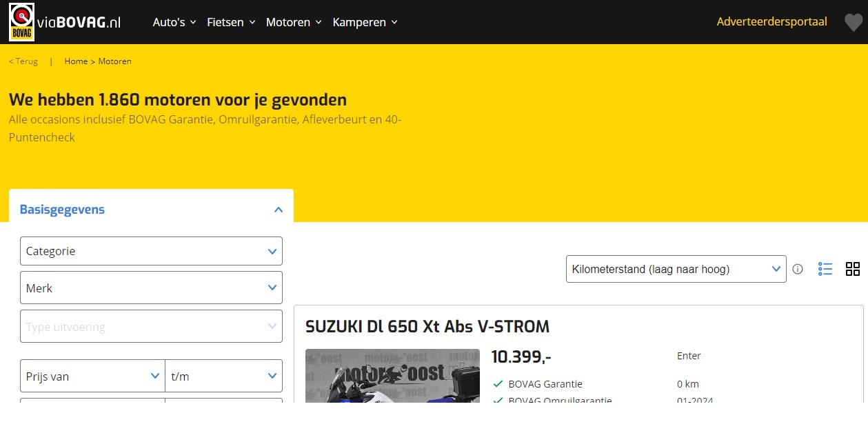Open the Merk dropdown
Screen dimensions: 868x422
(x=151, y=288)
